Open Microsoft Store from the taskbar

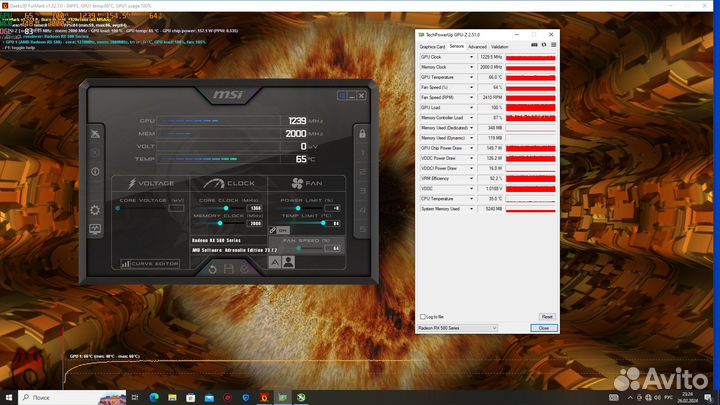click(191, 397)
